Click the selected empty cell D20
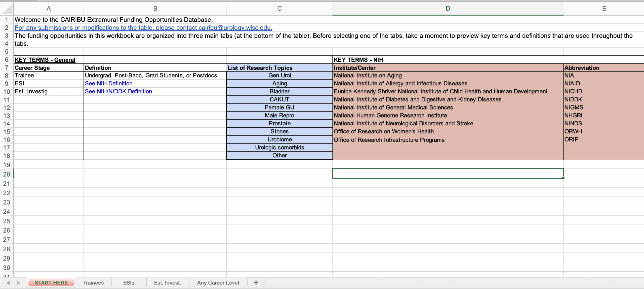 (x=448, y=173)
